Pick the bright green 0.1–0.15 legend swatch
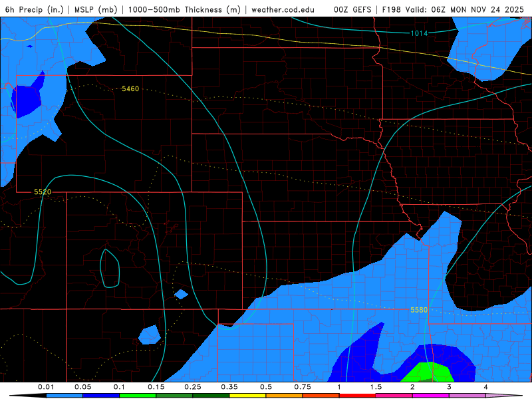The image size is (532, 399). [x=138, y=396]
